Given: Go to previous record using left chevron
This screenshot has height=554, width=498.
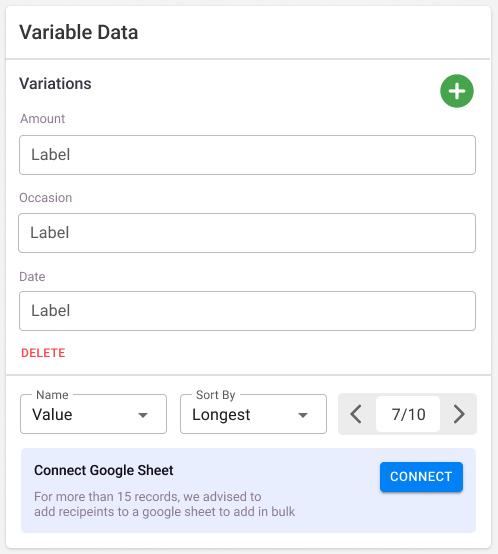Looking at the screenshot, I should (x=356, y=414).
